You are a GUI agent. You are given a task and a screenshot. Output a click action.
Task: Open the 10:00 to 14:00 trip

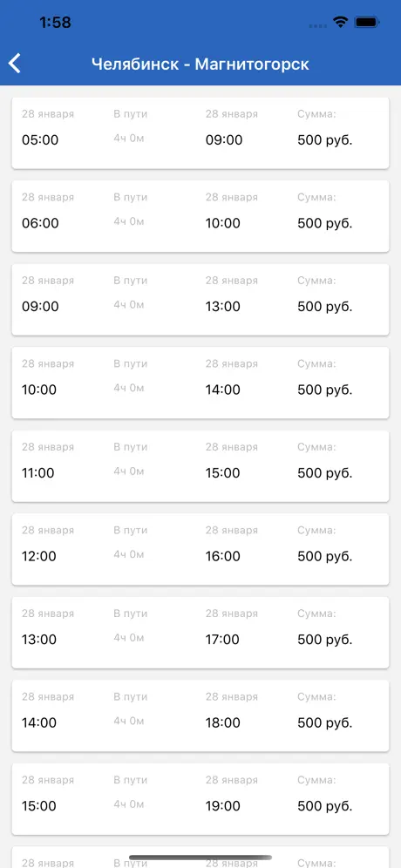200,383
